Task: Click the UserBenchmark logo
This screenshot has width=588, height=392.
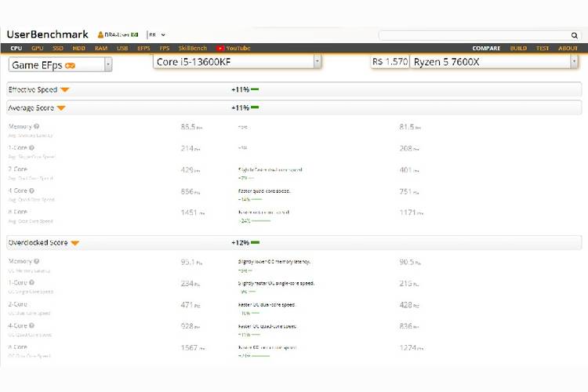Action: coord(47,34)
